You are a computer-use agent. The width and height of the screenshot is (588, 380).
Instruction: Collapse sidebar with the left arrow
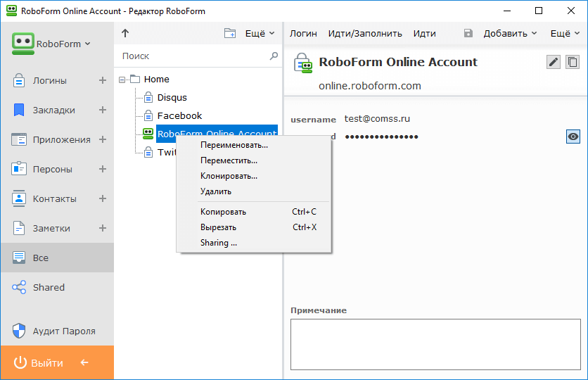coord(84,362)
